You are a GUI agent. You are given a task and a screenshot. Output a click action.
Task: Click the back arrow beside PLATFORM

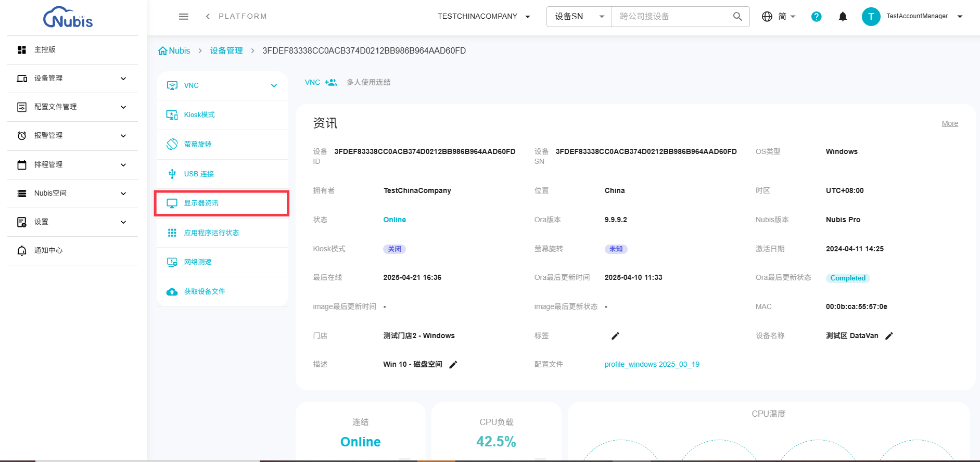(x=208, y=17)
